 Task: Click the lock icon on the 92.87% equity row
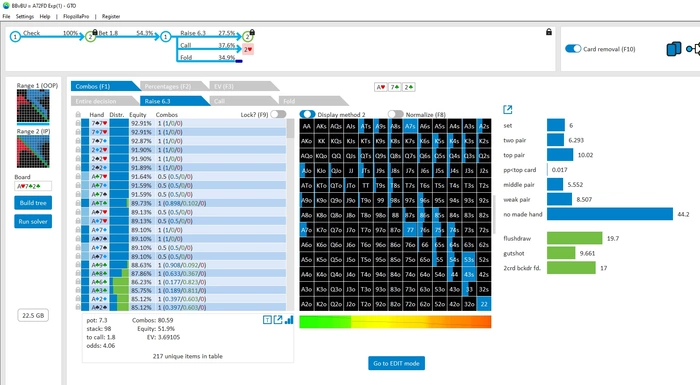pos(78,141)
